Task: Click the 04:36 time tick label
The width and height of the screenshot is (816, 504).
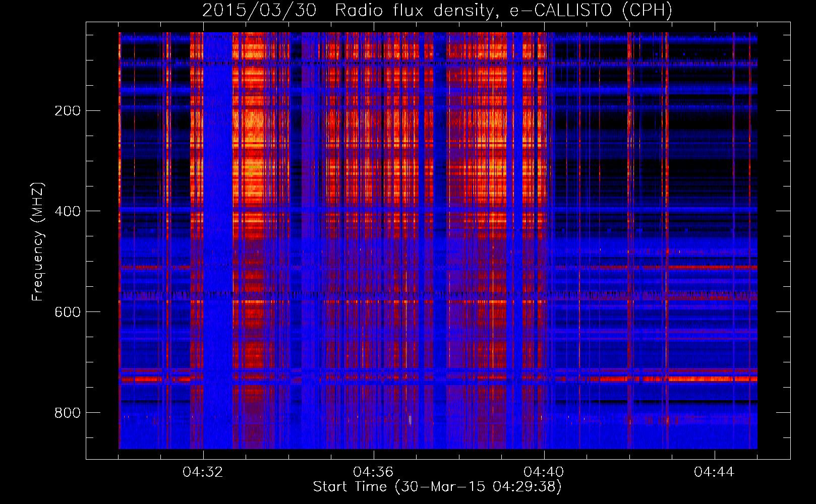Action: tap(373, 472)
